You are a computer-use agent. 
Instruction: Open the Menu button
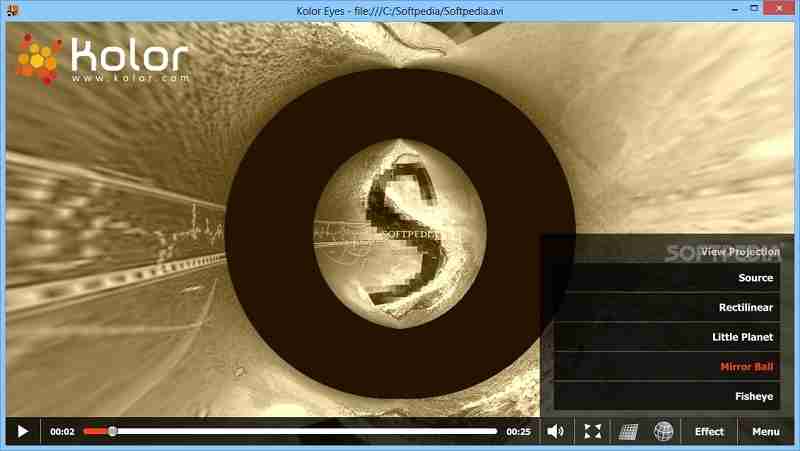pos(766,432)
